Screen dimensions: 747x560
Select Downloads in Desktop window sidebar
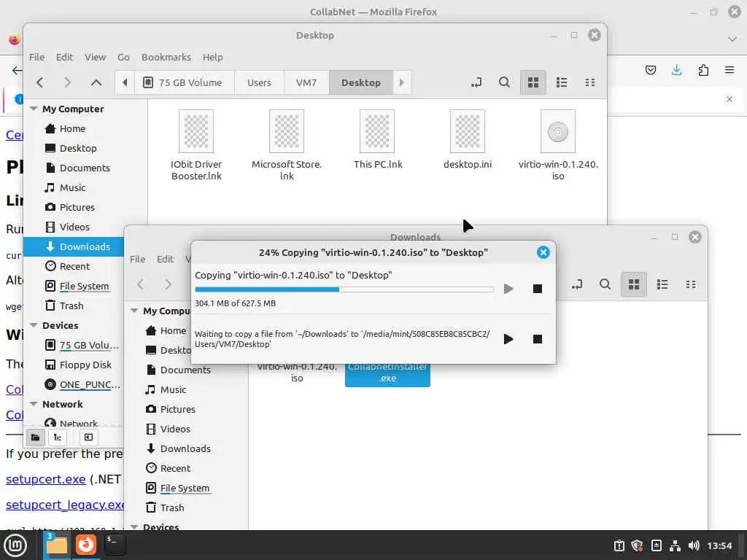pos(74,246)
